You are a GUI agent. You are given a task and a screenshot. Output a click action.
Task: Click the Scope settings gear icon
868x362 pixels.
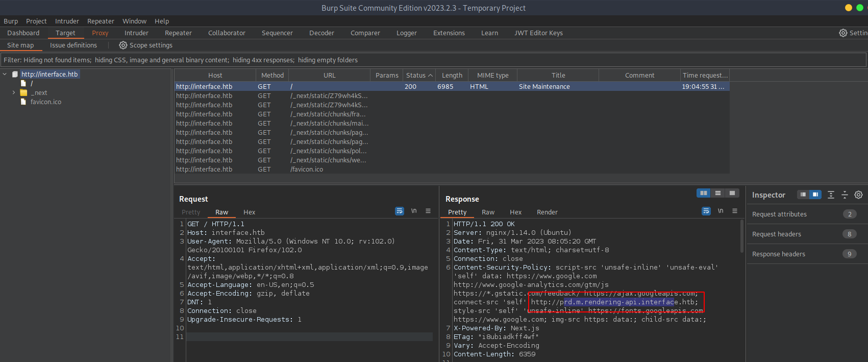pyautogui.click(x=123, y=45)
